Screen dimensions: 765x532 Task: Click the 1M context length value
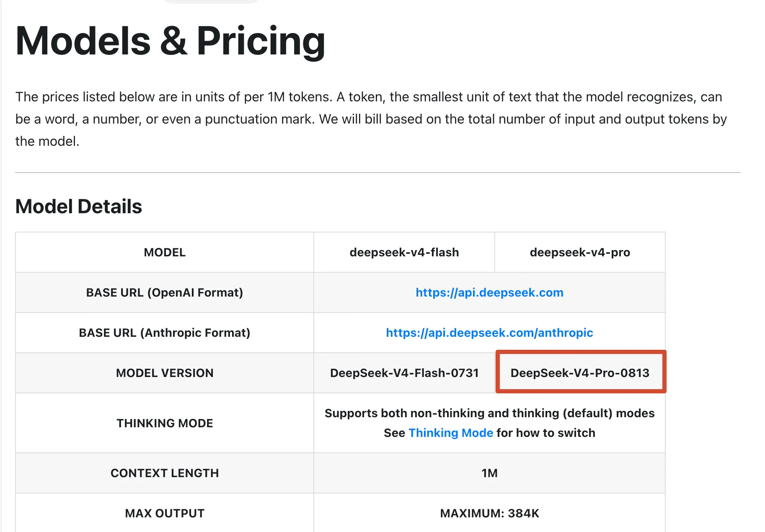(x=489, y=473)
